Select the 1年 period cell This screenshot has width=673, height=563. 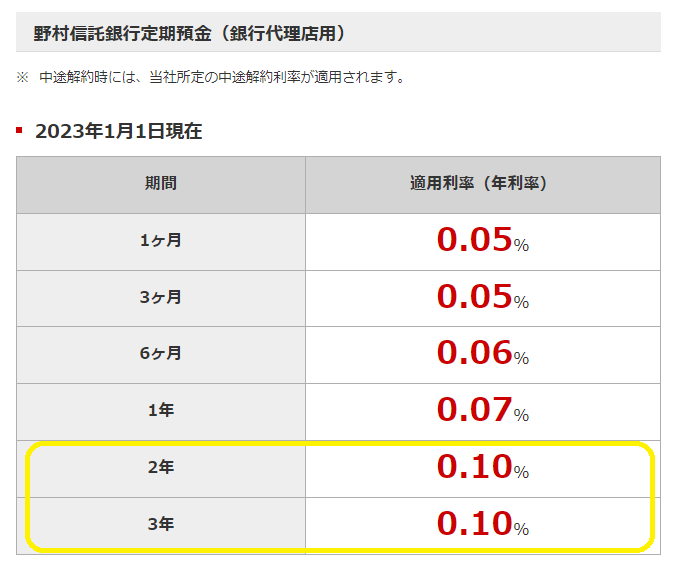pos(161,412)
